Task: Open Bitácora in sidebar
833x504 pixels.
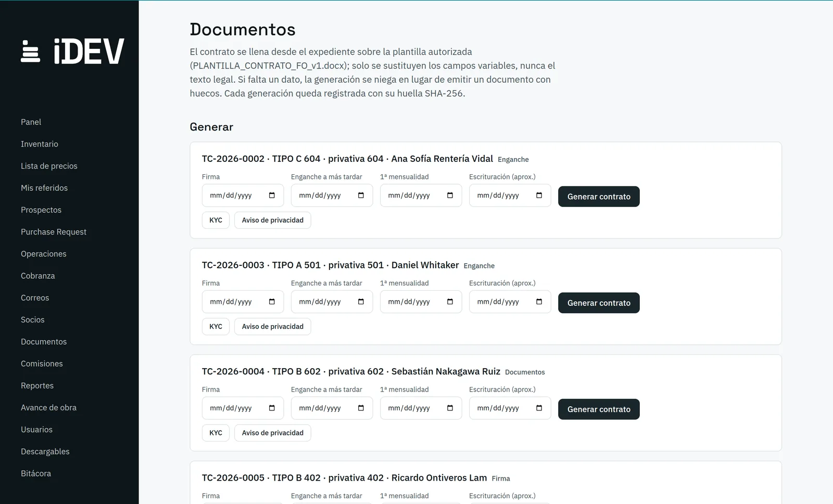Action: click(x=36, y=474)
